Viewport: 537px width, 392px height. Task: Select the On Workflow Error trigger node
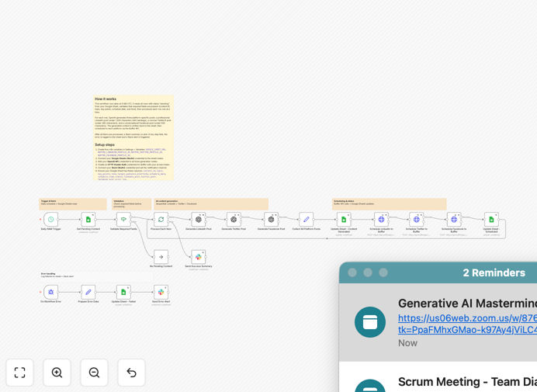tap(50, 293)
